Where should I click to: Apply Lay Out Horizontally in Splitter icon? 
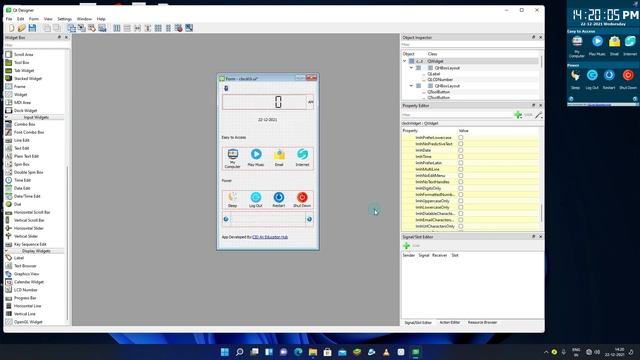138,28
